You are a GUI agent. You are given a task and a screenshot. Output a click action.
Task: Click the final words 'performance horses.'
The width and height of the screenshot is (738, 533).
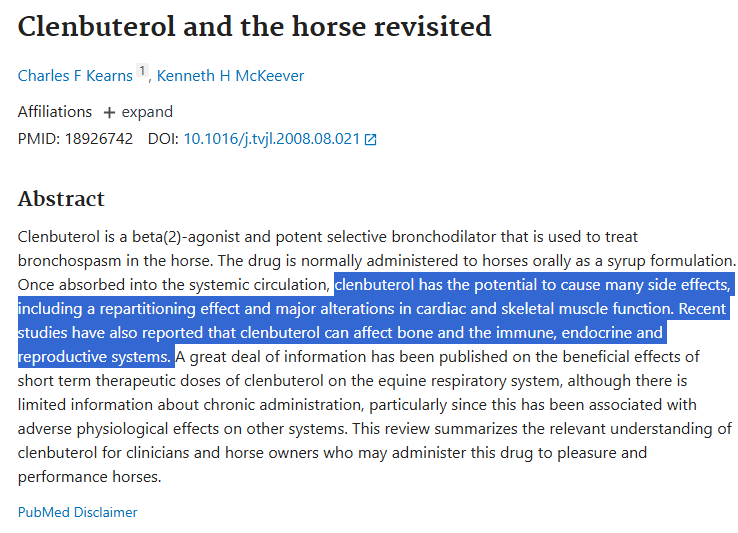coord(89,477)
